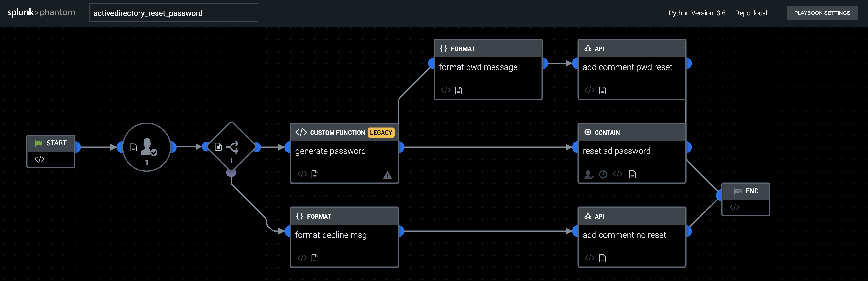Select the decision diamond node
Screen dimensions: 868x281
pyautogui.click(x=231, y=147)
